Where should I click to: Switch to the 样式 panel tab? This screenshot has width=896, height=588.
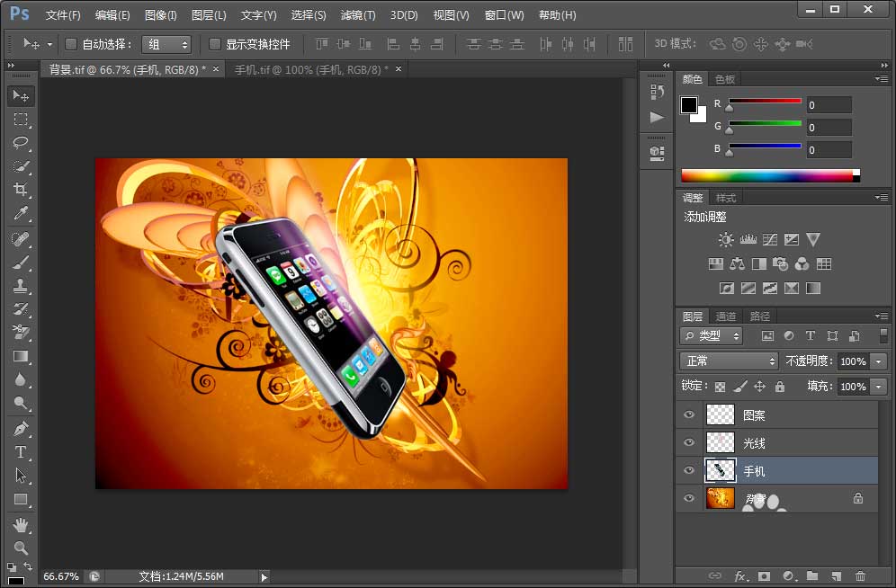[726, 198]
